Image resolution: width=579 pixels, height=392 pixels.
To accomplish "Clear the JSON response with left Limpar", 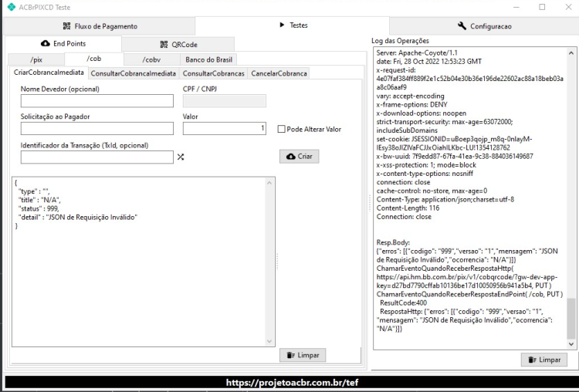I will pyautogui.click(x=303, y=355).
